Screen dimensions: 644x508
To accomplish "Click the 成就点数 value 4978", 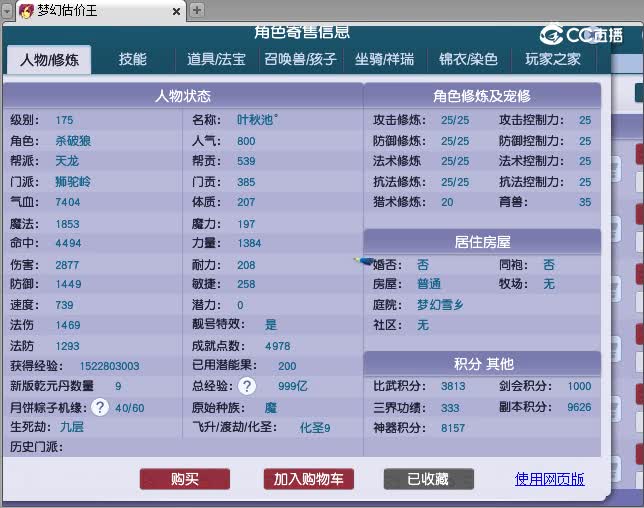I will point(278,346).
